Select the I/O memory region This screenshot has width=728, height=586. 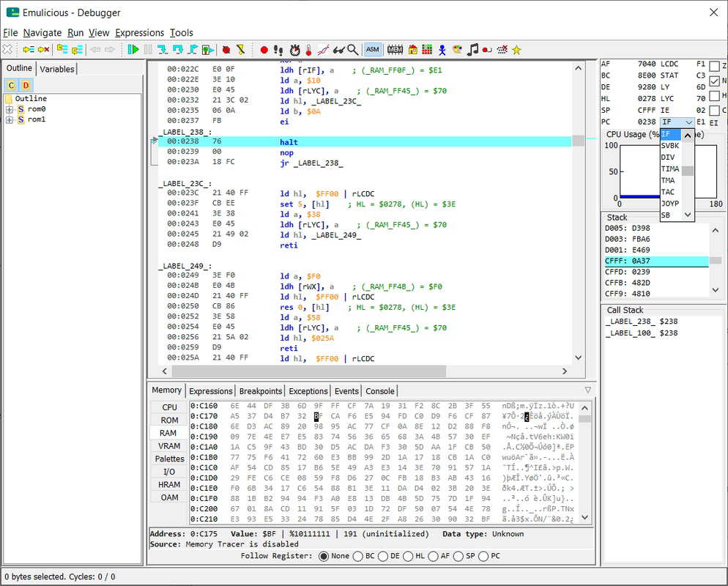(169, 472)
